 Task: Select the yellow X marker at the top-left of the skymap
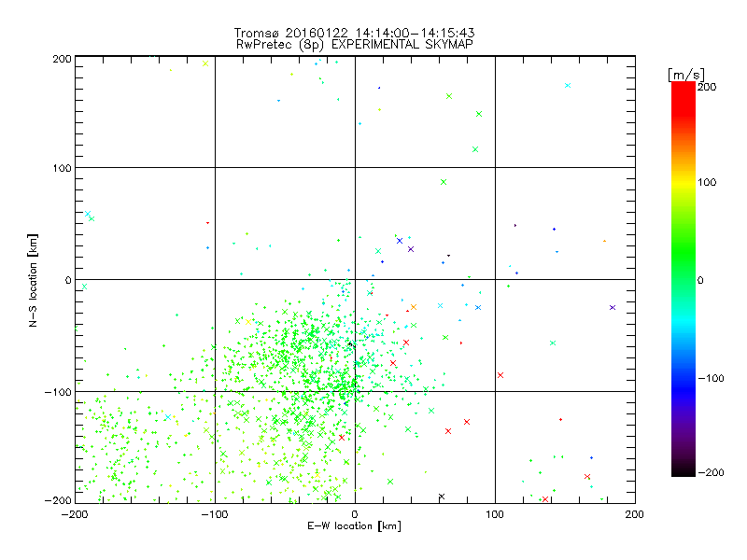(x=205, y=63)
